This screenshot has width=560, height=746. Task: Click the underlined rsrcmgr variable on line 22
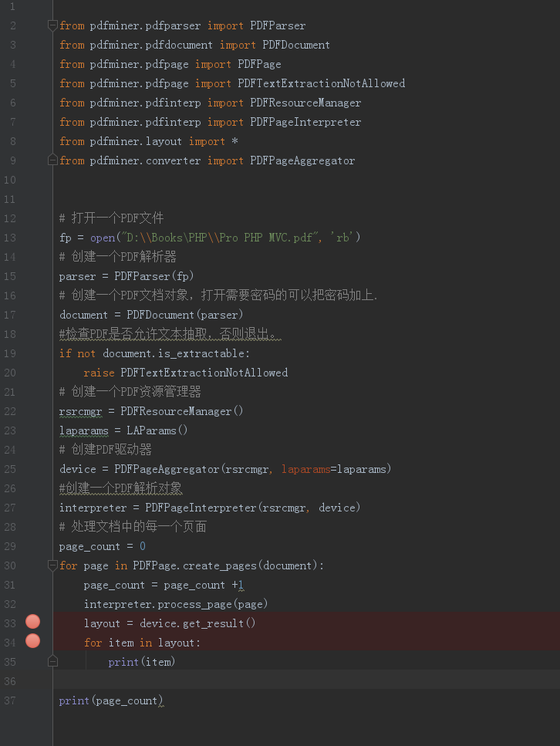point(80,411)
